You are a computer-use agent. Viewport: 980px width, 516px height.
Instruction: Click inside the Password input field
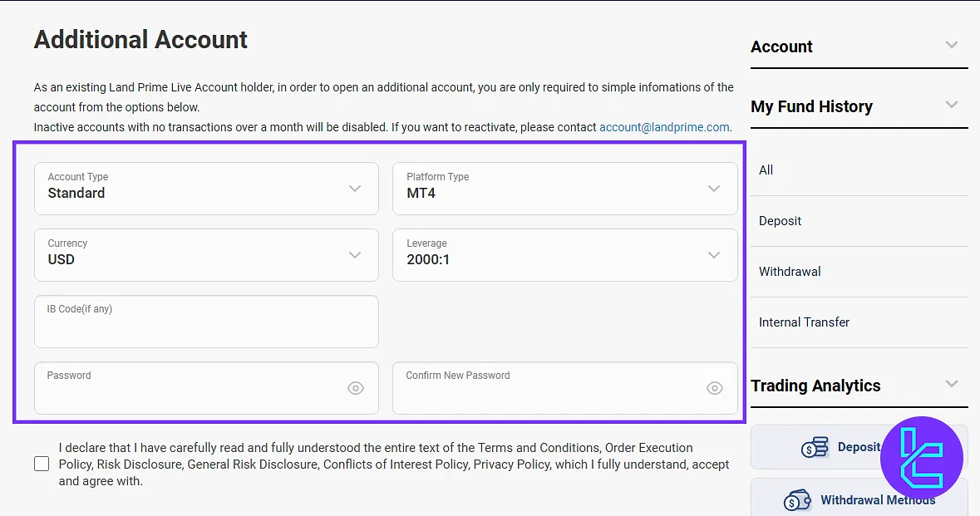point(191,392)
